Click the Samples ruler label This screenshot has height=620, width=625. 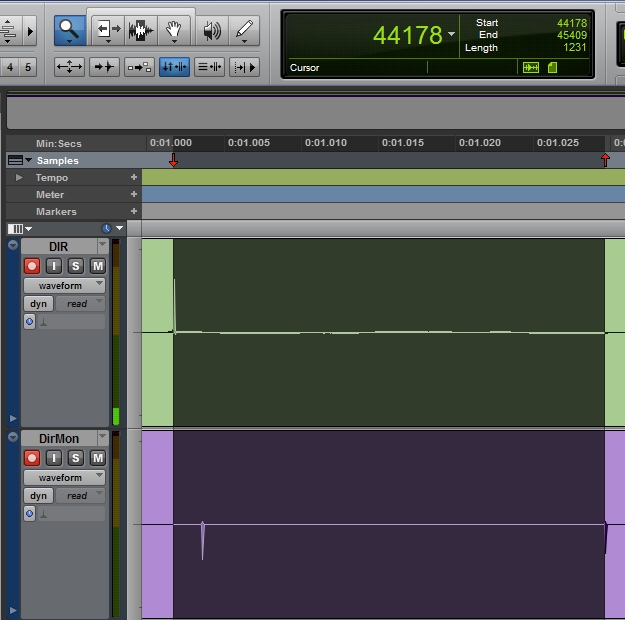click(x=58, y=161)
